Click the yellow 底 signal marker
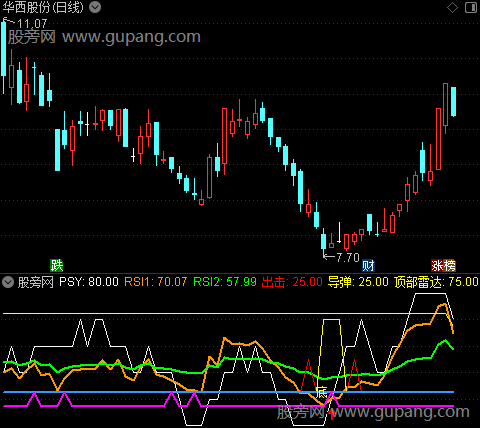The width and height of the screenshot is (480, 428). pos(322,393)
